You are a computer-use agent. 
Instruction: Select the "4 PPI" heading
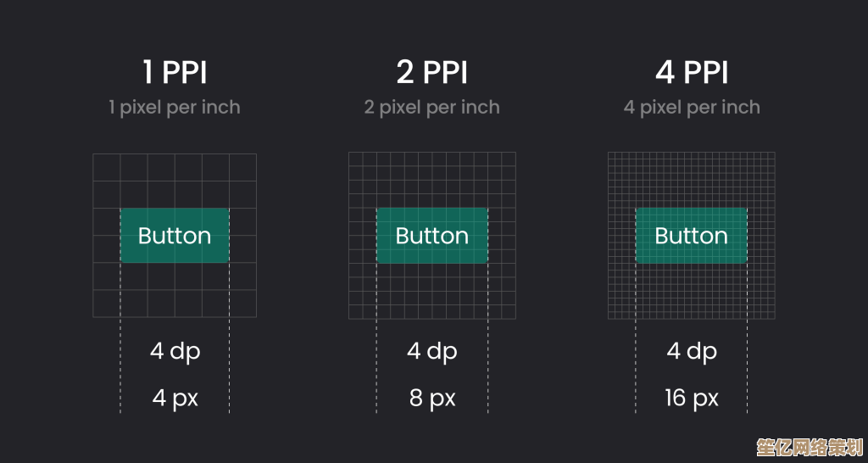[x=692, y=73]
